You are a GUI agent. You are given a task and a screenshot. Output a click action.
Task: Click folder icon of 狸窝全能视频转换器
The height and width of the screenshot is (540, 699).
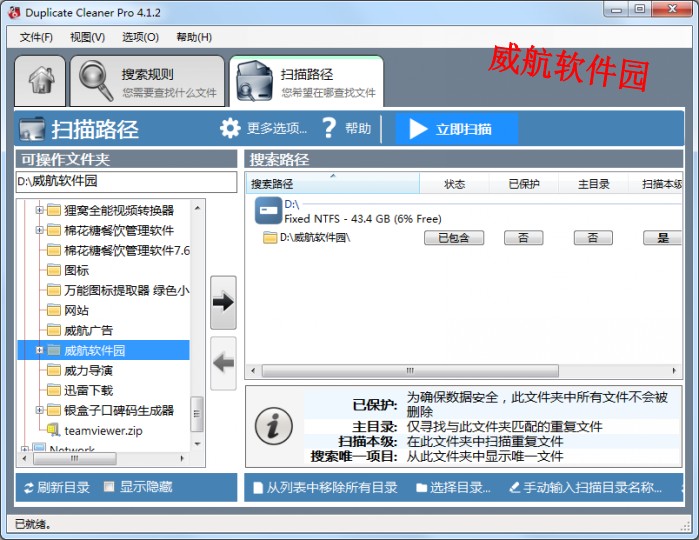54,210
